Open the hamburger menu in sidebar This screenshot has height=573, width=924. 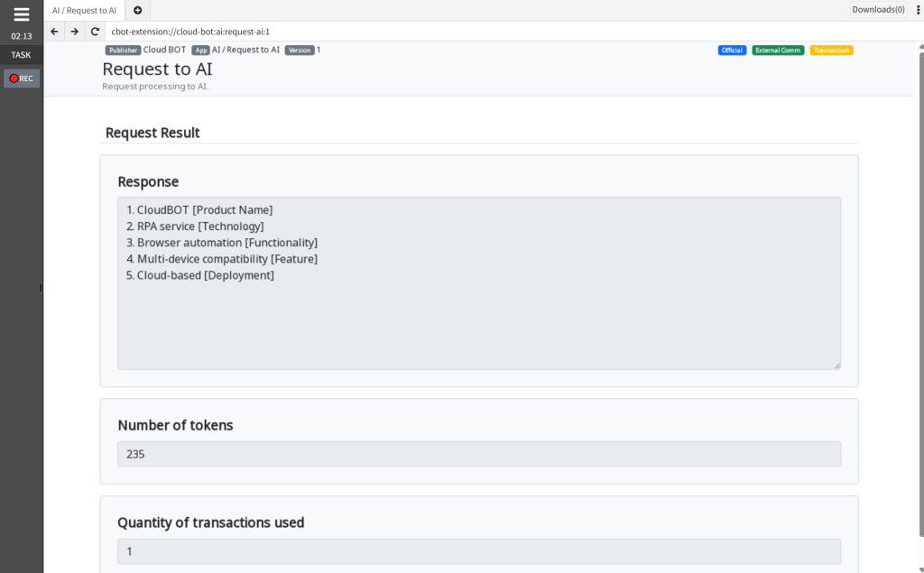tap(22, 14)
